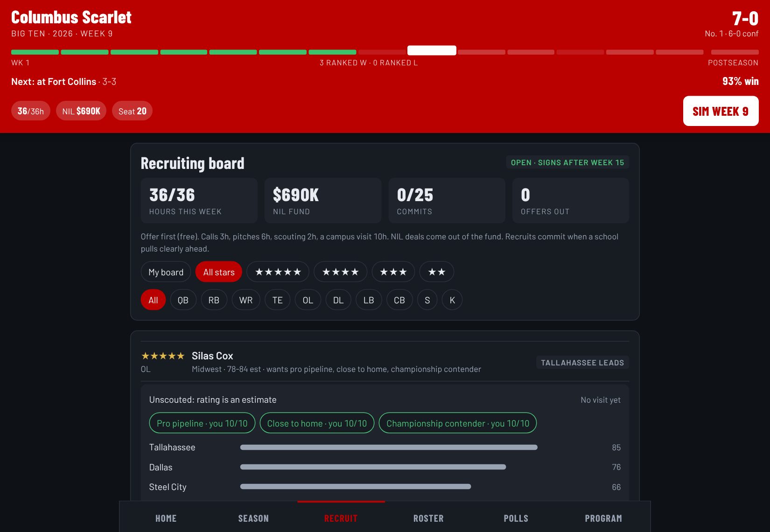Click the 0 offers out card

tap(571, 201)
